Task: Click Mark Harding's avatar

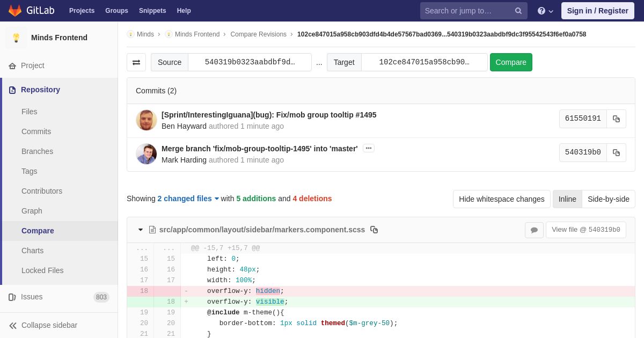Action: [147, 154]
